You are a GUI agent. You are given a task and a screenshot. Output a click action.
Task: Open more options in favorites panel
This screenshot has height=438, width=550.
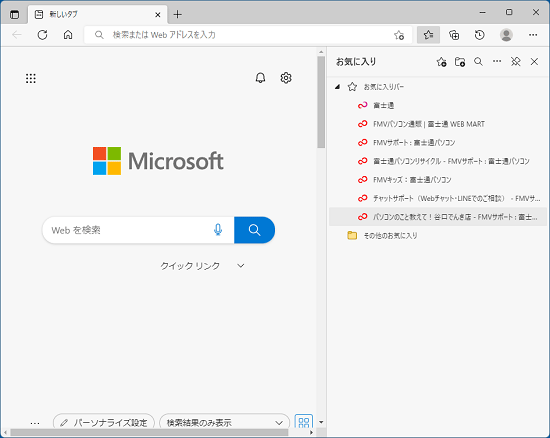click(497, 62)
